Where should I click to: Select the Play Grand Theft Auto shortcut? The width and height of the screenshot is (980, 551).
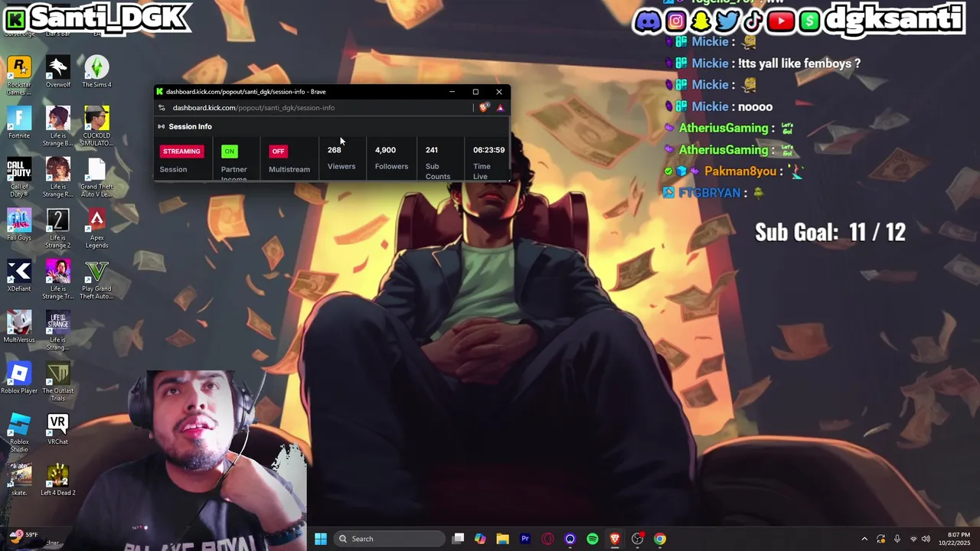pyautogui.click(x=96, y=280)
